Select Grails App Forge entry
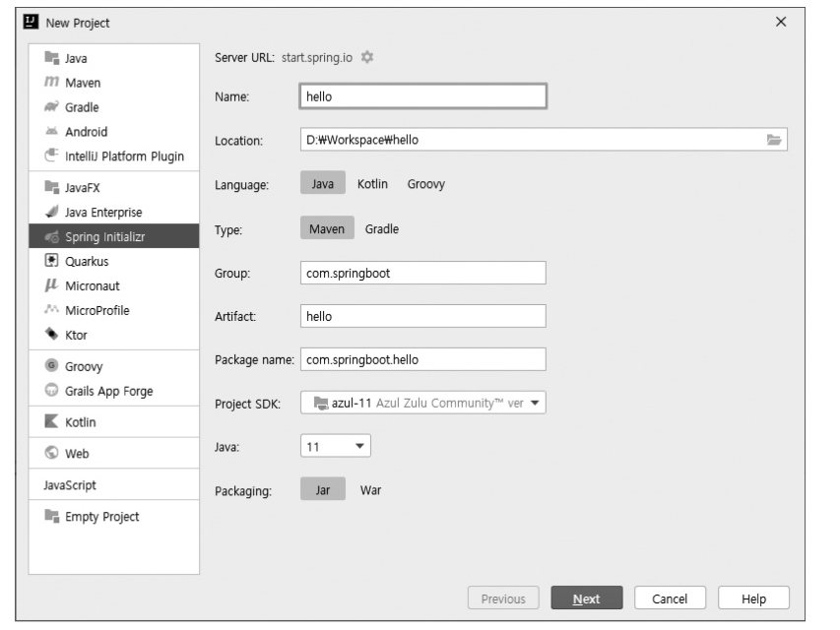Screen dimensions: 840x630 pyautogui.click(x=113, y=391)
